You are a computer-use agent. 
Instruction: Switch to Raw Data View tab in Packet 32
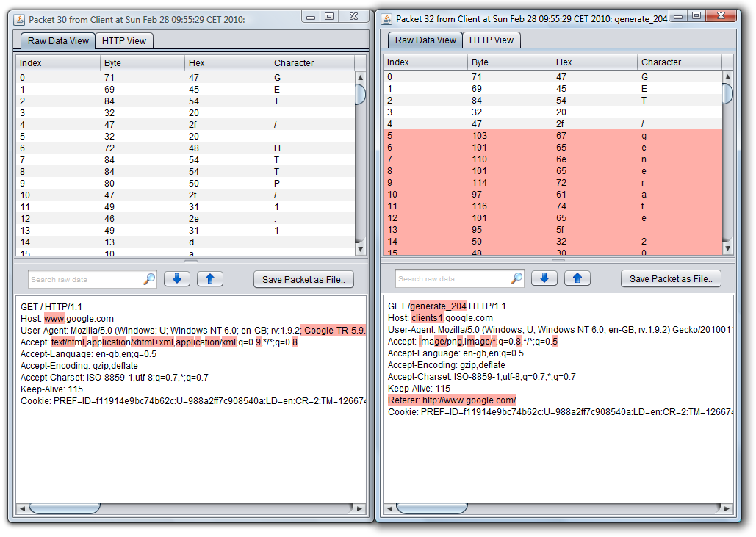pyautogui.click(x=425, y=40)
